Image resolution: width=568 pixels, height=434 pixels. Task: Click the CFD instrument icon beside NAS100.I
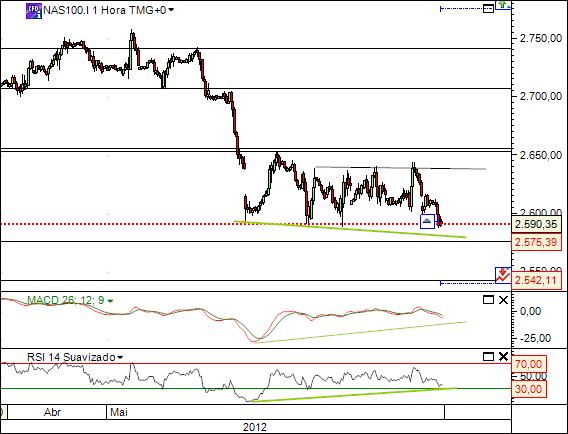34,11
